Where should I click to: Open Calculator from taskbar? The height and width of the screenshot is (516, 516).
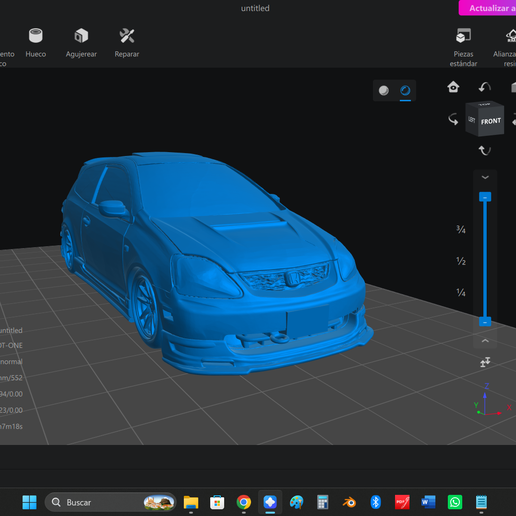pyautogui.click(x=323, y=502)
